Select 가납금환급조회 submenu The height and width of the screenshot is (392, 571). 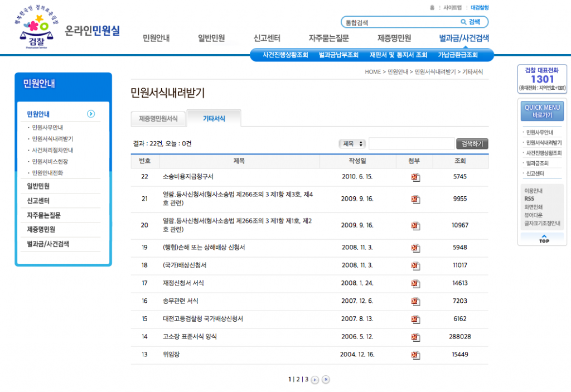tap(458, 55)
